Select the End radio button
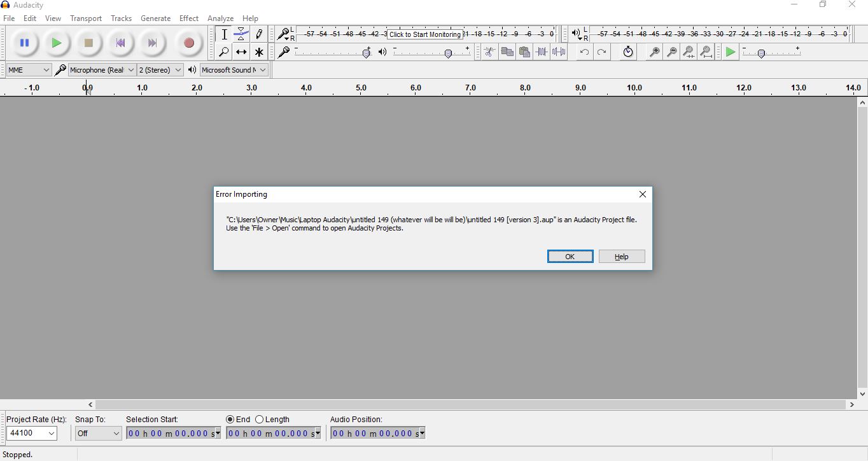The height and width of the screenshot is (461, 868). click(x=230, y=420)
